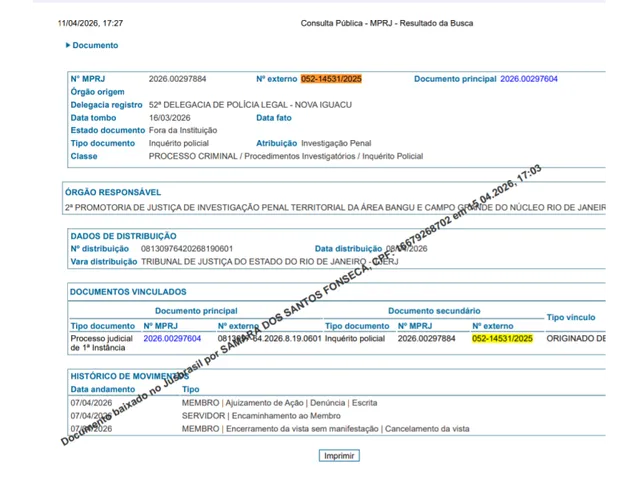
Task: Click the ÓRGÃO RESPONSÁVEL heading
Action: click(113, 192)
